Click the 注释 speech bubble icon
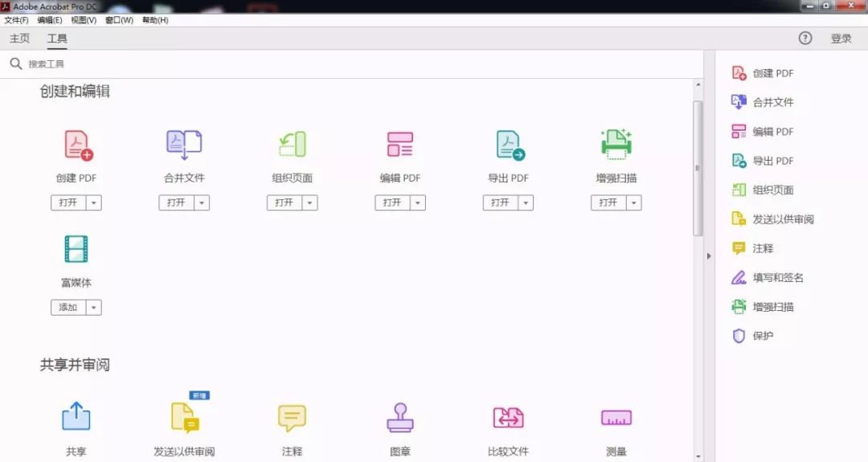 (292, 418)
